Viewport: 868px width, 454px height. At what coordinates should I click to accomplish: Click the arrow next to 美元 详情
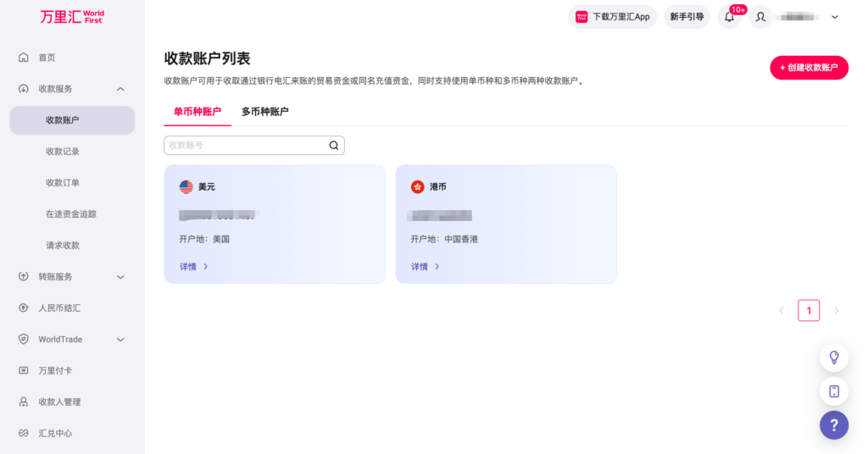pos(205,267)
